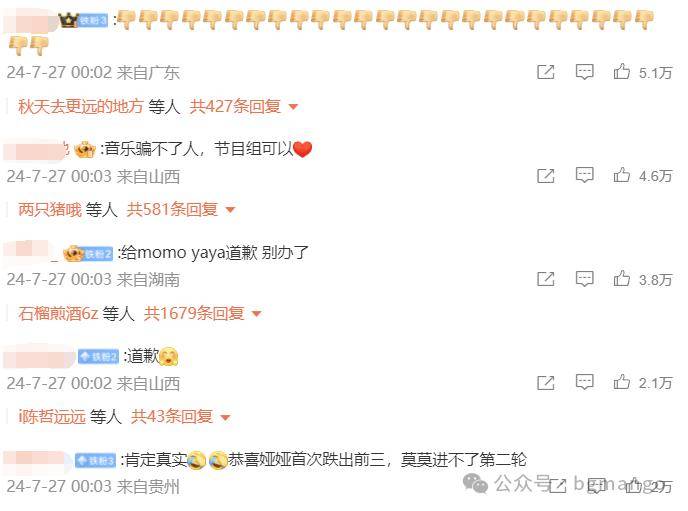Click the 铁粉2 badge beside the 道歉 comment
688x511 pixels.
98,356
